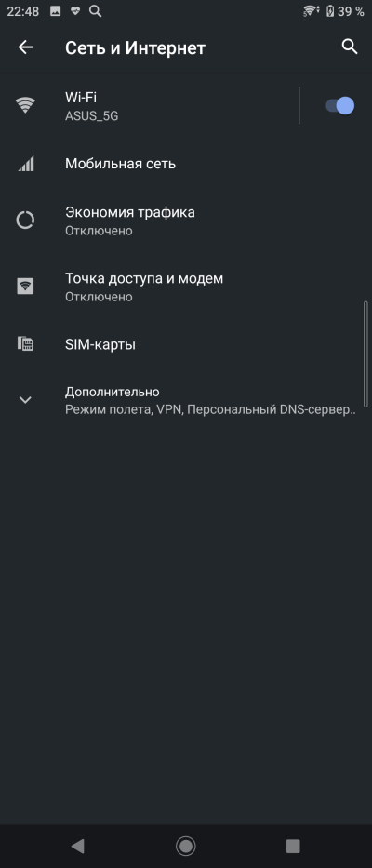The height and width of the screenshot is (868, 372).
Task: Tap the Android Back navigation triangle
Action: click(x=77, y=846)
